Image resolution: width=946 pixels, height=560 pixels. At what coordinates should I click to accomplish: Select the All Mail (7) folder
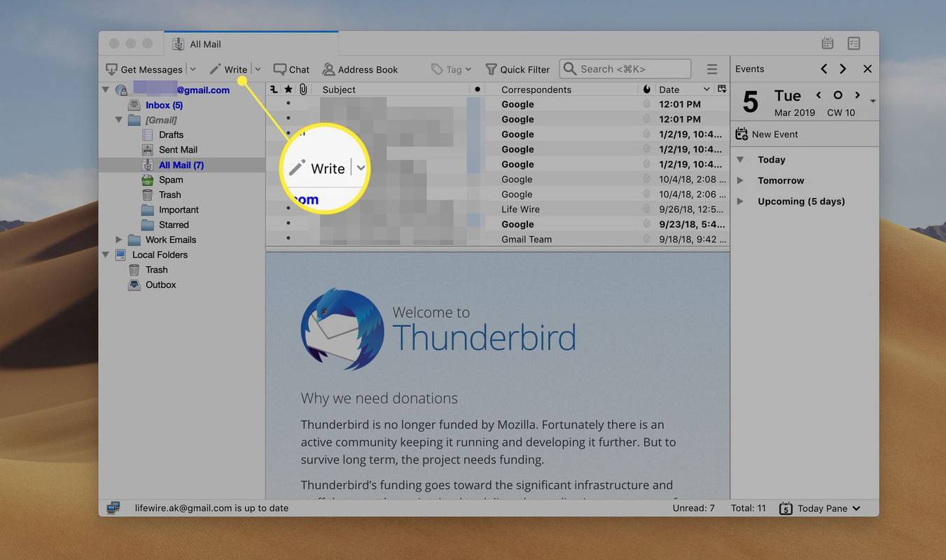pyautogui.click(x=181, y=165)
